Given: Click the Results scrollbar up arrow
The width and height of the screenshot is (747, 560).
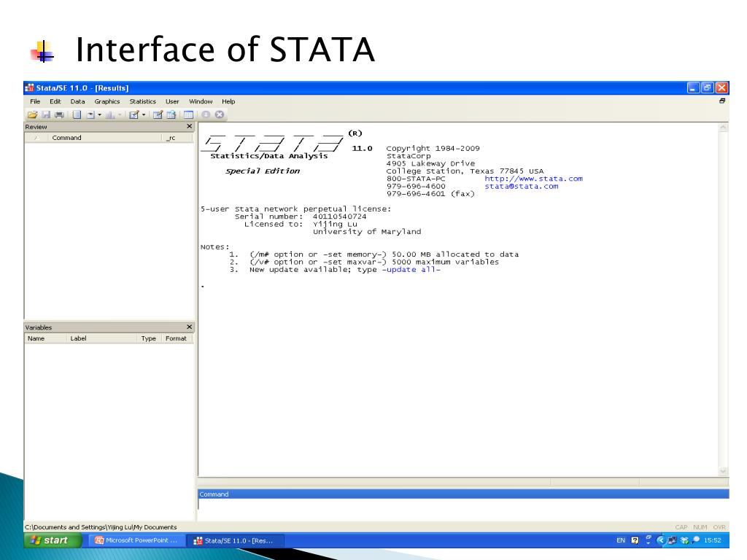Looking at the screenshot, I should [723, 128].
